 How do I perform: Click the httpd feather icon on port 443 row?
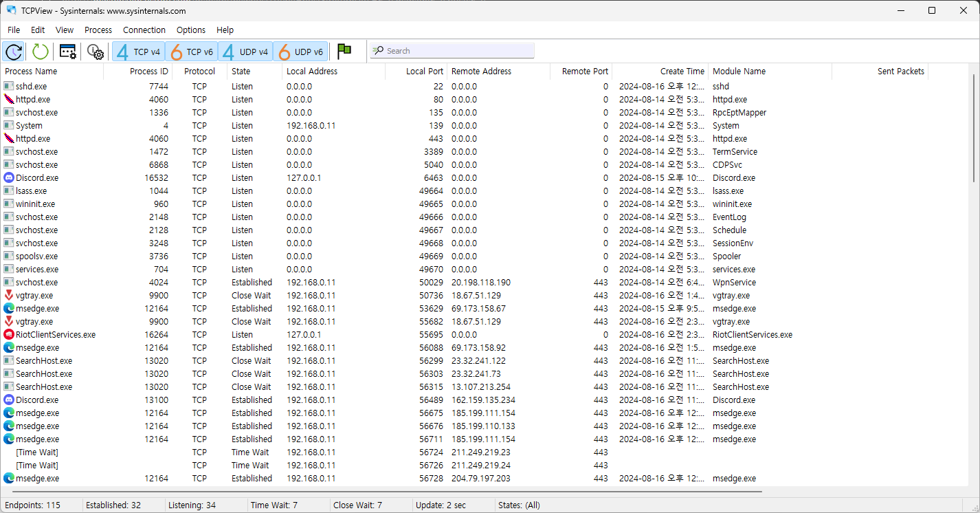9,138
